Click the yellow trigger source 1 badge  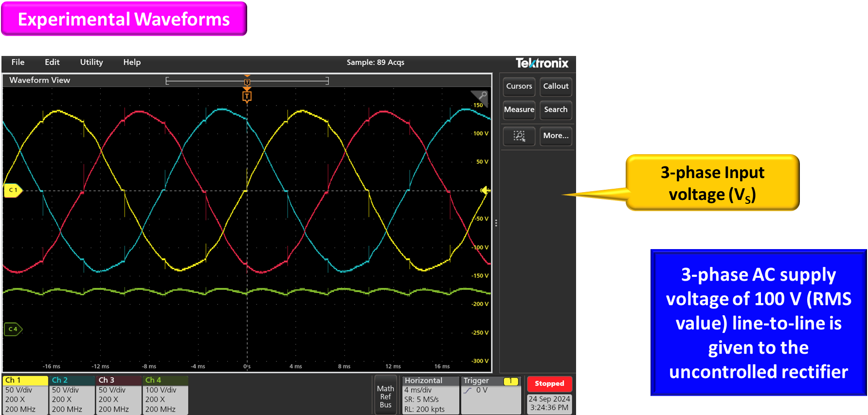tap(510, 381)
